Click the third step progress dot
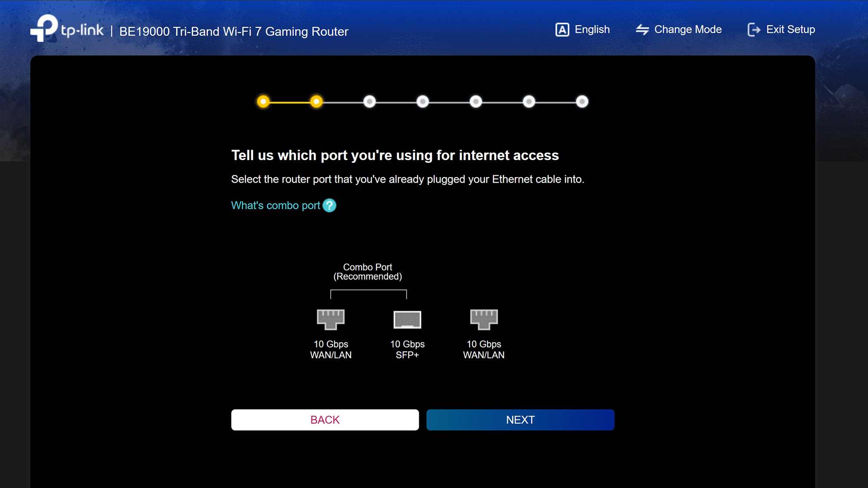Screen dimensions: 868x488 click(x=369, y=102)
